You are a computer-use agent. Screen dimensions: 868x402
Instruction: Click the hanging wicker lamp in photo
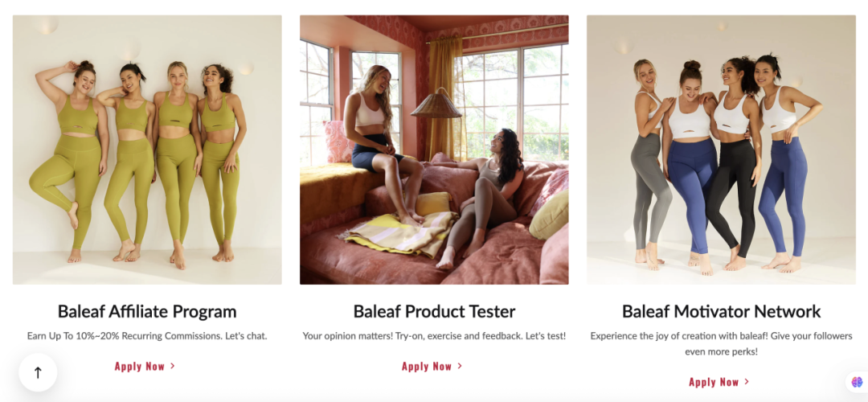point(436,103)
